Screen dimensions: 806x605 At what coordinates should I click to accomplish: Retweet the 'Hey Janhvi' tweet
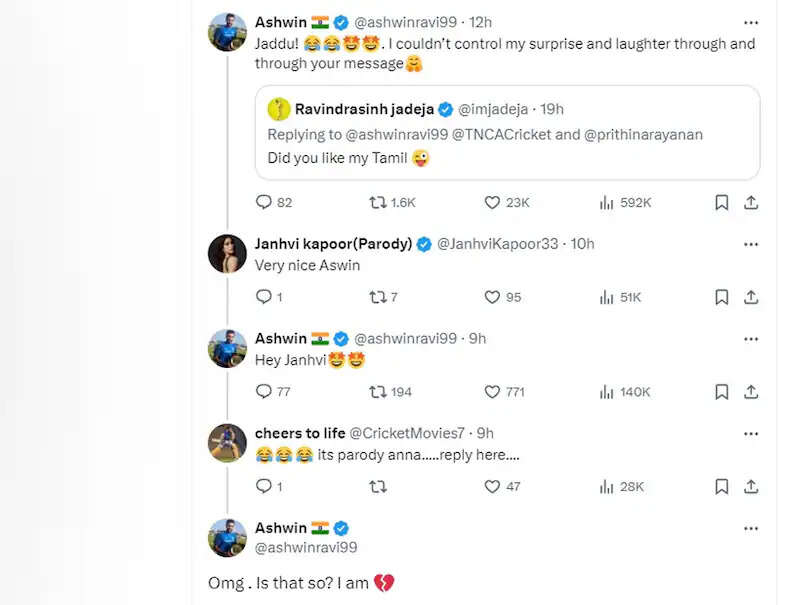coord(378,392)
